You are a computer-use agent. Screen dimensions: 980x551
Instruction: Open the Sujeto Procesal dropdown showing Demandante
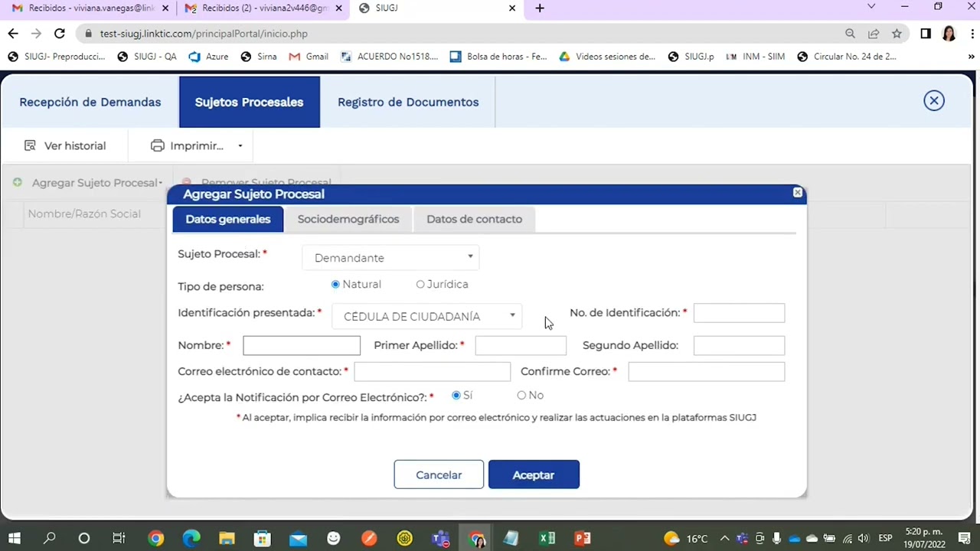pyautogui.click(x=390, y=258)
